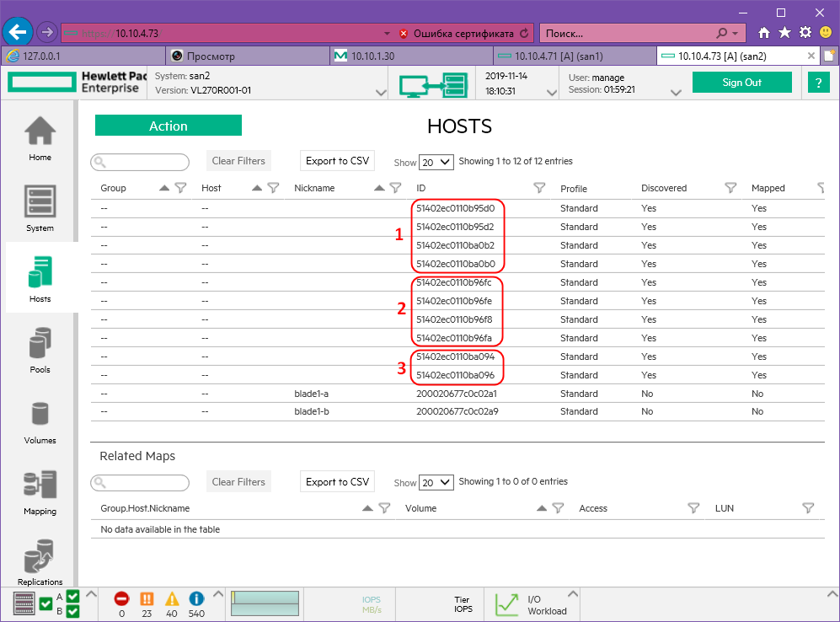Click the browser back arrow
Image resolution: width=840 pixels, height=622 pixels.
(18, 33)
